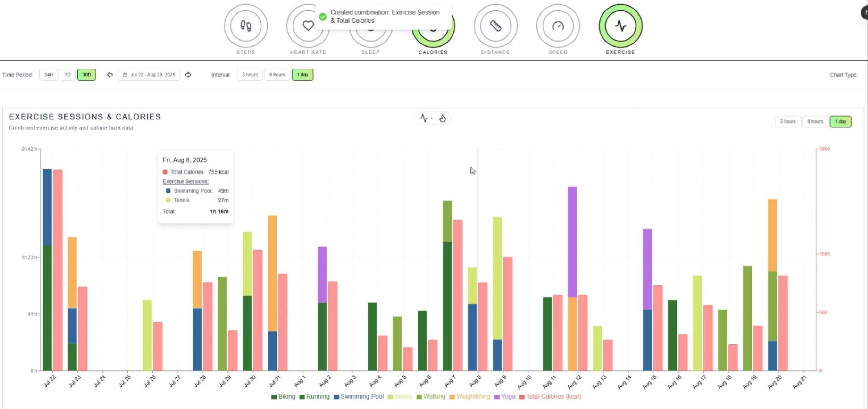Go to previous date range arrow
Viewport: 868px width, 409px height.
point(110,75)
